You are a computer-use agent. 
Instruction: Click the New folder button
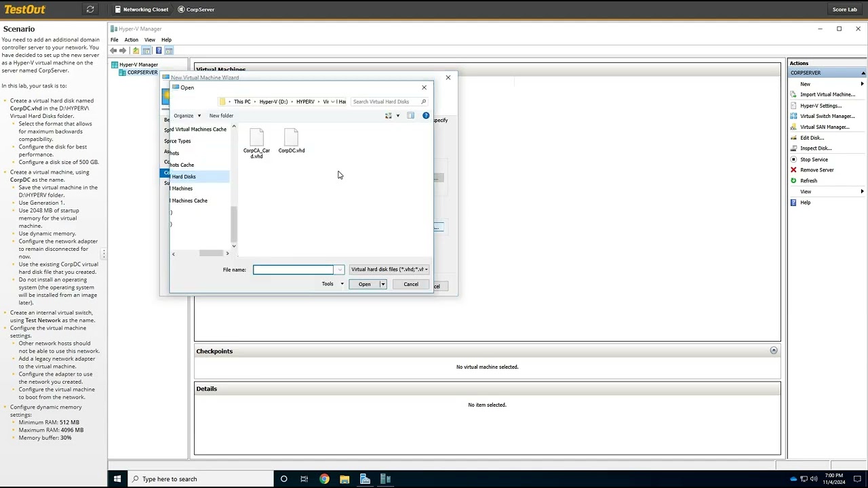click(x=221, y=116)
